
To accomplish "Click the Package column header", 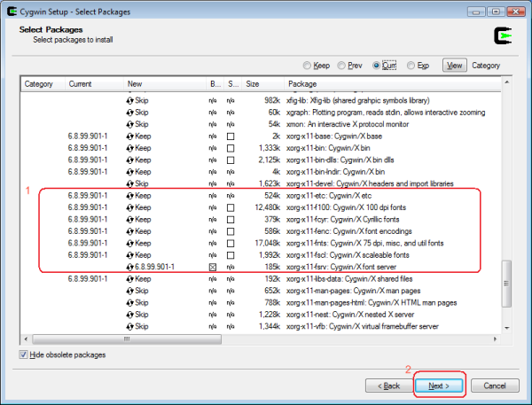I will point(393,84).
